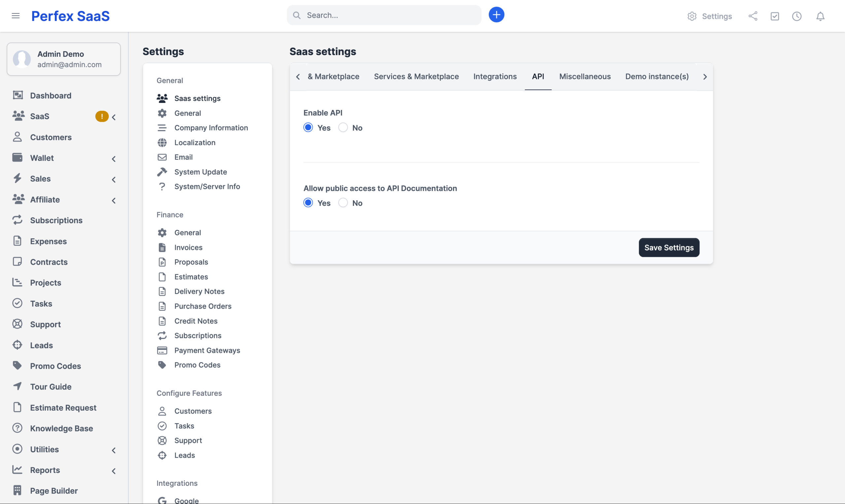Open the share icon in top bar
The image size is (845, 504).
pos(753,16)
